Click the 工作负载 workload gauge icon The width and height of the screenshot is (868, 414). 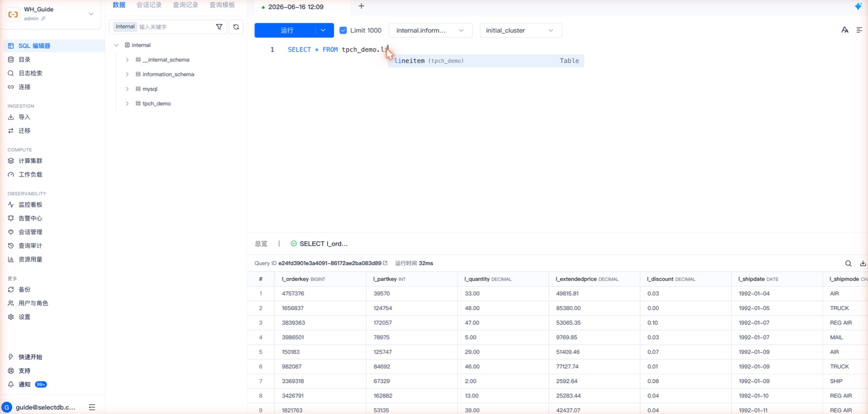tap(11, 174)
